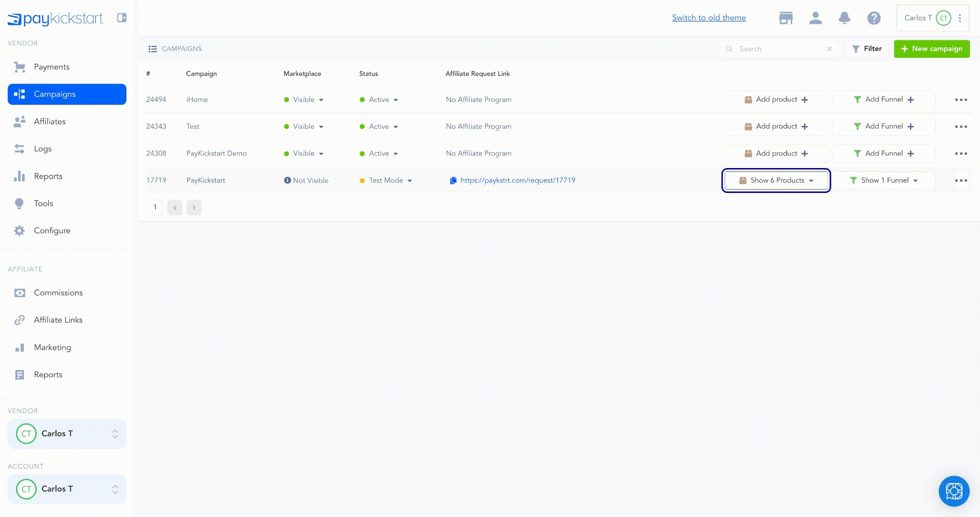Viewport: 980px width, 517px height.
Task: Add a product to PayKickstart Demo
Action: 776,154
